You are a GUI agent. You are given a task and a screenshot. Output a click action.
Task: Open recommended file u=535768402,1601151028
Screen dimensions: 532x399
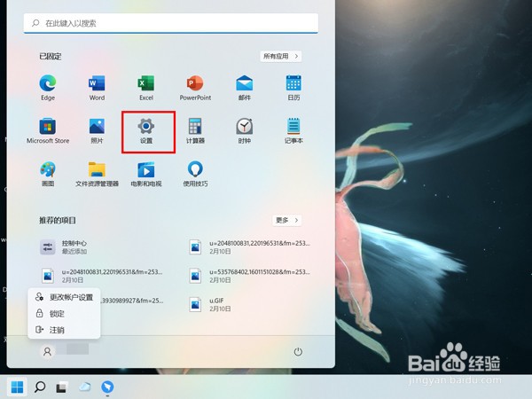pos(249,276)
